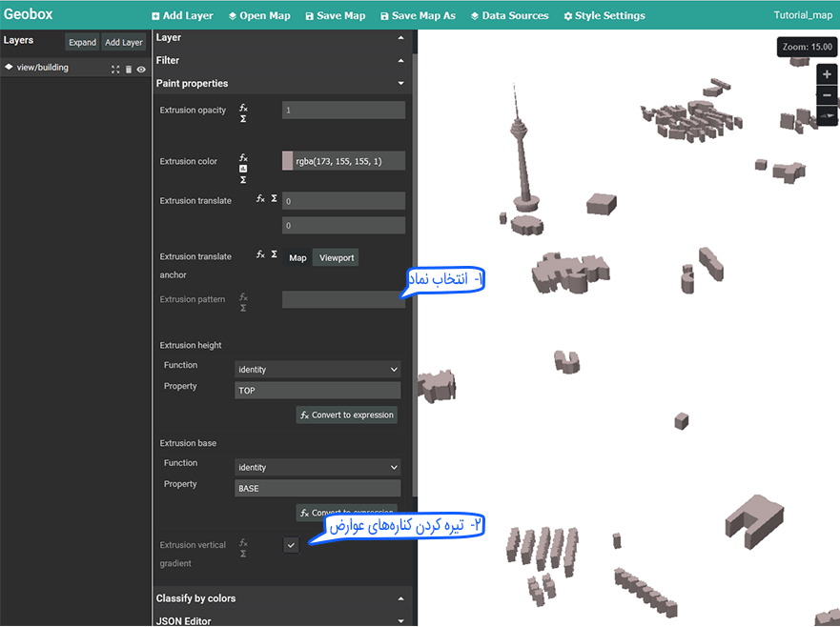The image size is (840, 627).
Task: Fit map to view/building layer extent
Action: [x=115, y=70]
